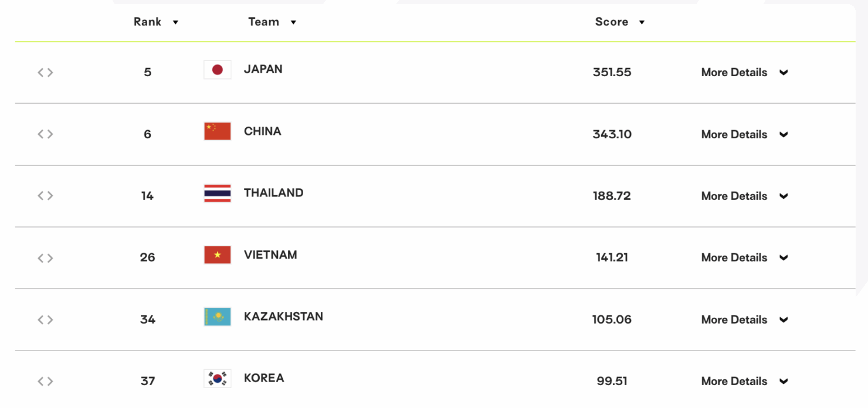The height and width of the screenshot is (408, 868).
Task: Expand More Details for China
Action: coord(744,134)
